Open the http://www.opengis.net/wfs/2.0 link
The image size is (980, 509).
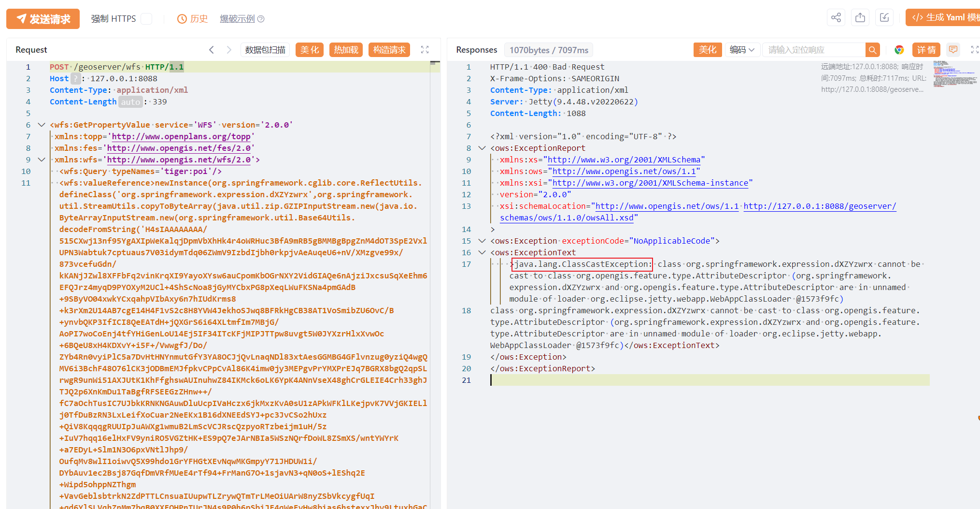pyautogui.click(x=179, y=160)
